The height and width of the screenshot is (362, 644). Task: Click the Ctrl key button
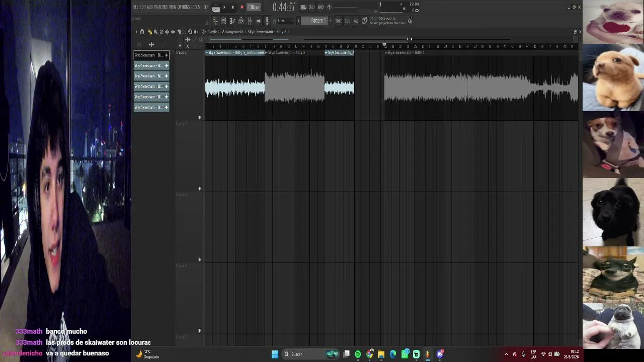coord(347,21)
